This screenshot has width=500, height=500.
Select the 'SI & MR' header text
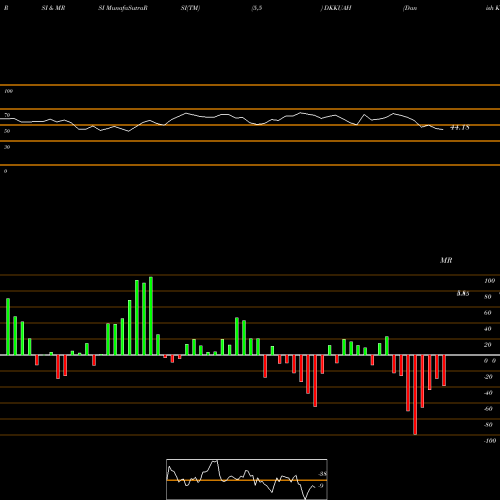[x=53, y=8]
